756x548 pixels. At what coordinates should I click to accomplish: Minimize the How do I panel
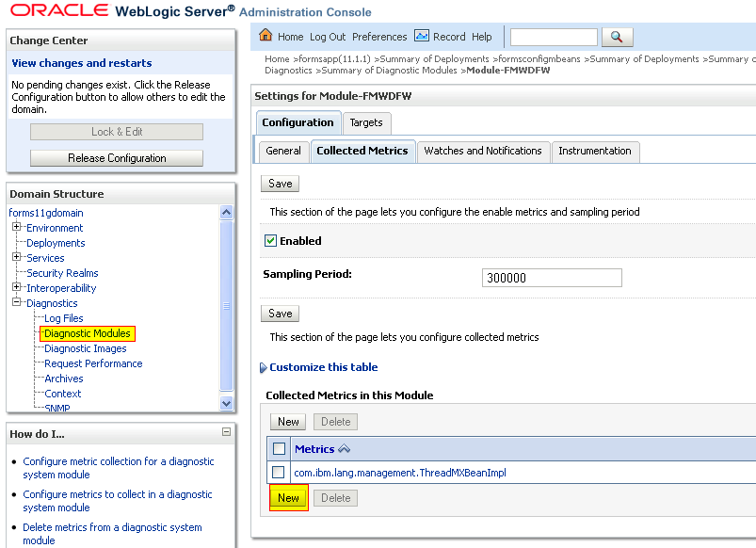(226, 432)
